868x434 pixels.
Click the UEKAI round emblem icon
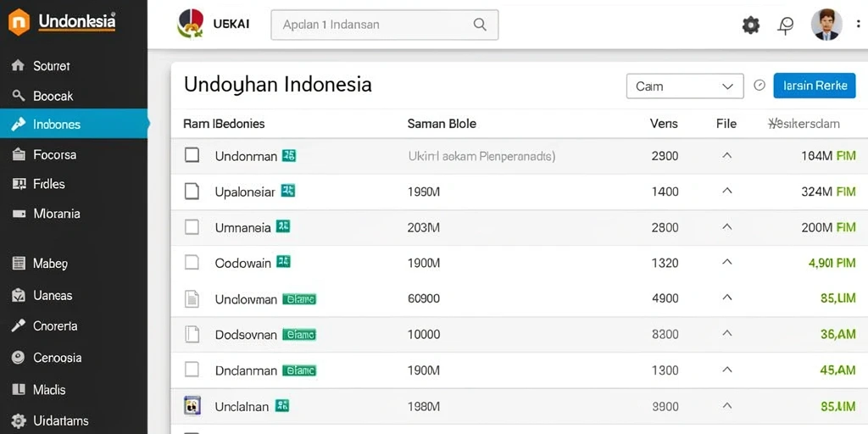point(191,24)
